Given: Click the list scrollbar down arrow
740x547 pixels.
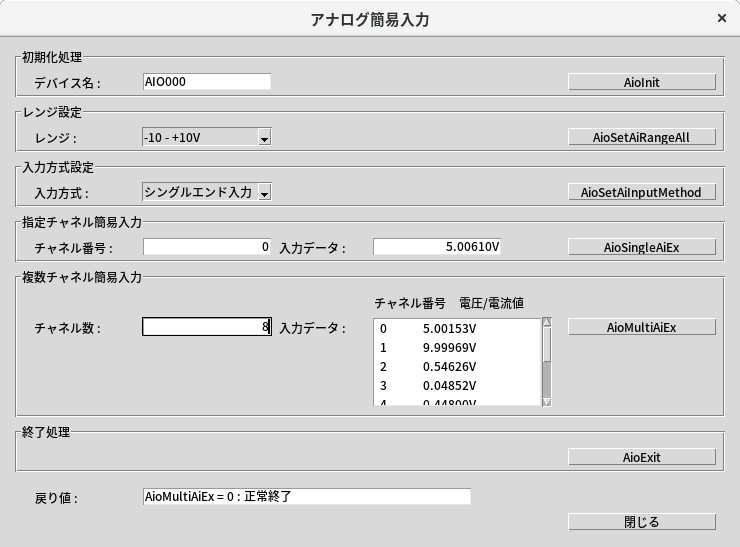Looking at the screenshot, I should [547, 402].
